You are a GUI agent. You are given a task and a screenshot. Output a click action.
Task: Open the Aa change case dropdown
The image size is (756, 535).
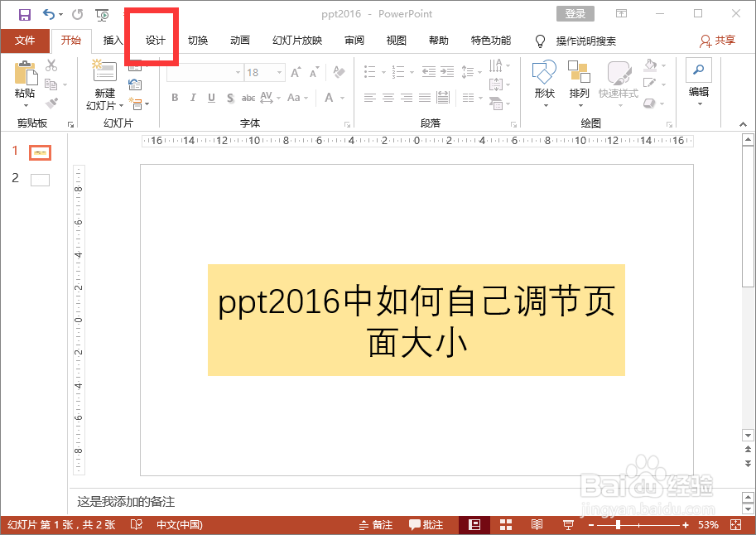297,98
